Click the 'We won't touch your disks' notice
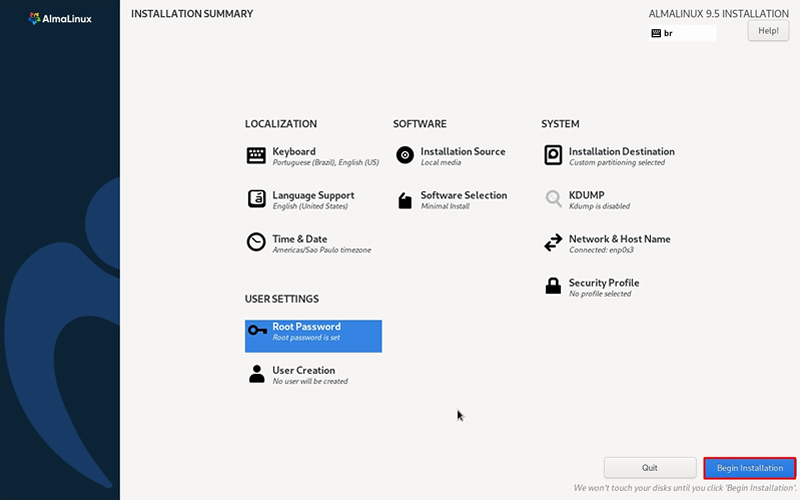The image size is (800, 500). click(x=685, y=488)
